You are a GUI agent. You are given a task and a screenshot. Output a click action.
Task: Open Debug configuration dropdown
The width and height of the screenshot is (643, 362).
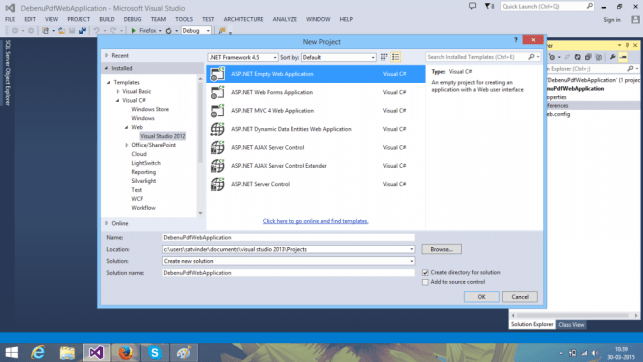click(x=196, y=31)
